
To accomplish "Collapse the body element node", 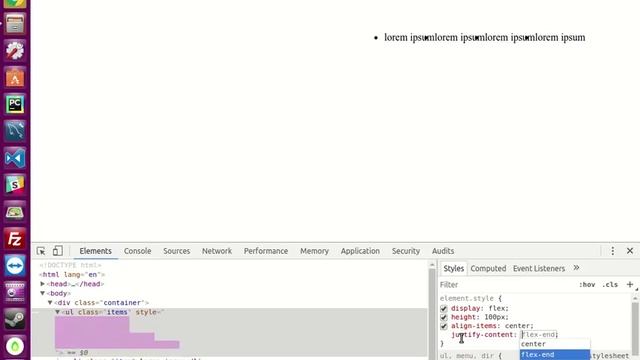I will click(x=42, y=293).
